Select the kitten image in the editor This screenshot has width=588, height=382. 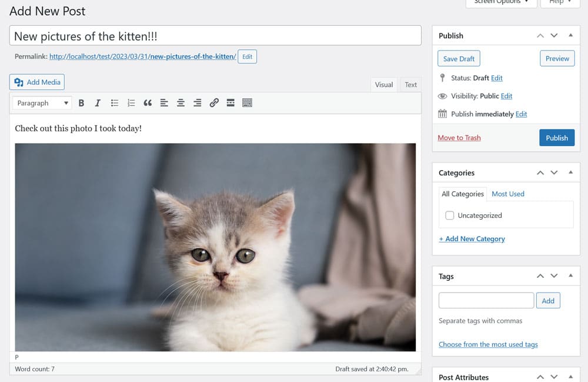(215, 247)
